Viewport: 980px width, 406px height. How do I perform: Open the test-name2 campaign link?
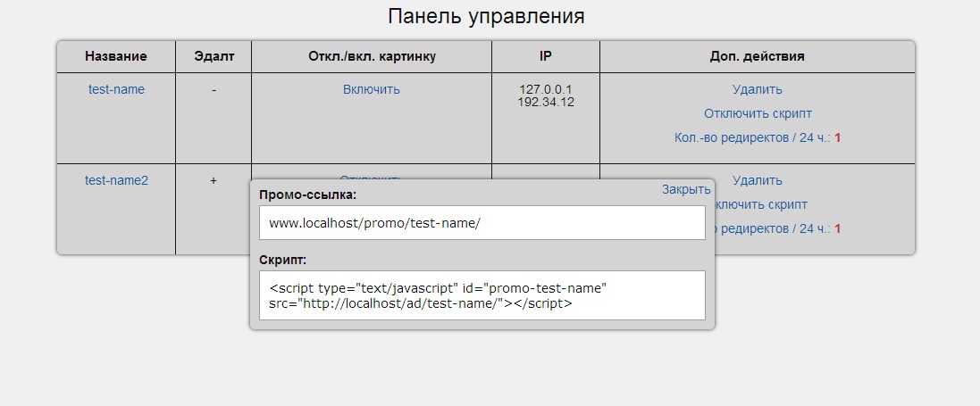(116, 180)
